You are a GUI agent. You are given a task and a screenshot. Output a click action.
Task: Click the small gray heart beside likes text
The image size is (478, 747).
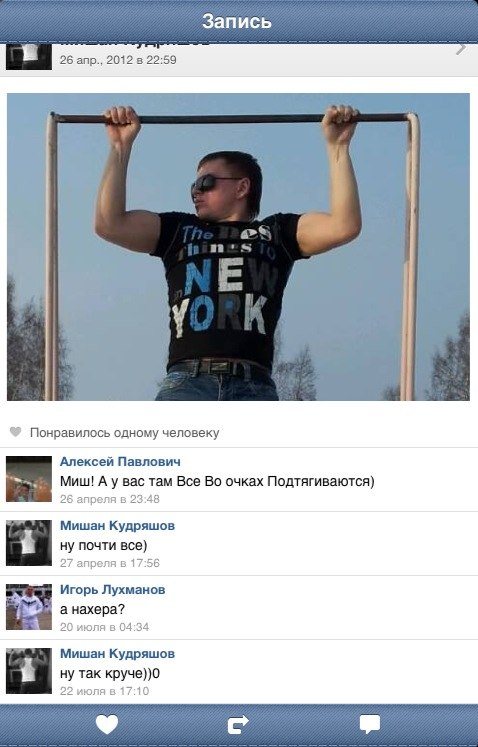[x=16, y=432]
